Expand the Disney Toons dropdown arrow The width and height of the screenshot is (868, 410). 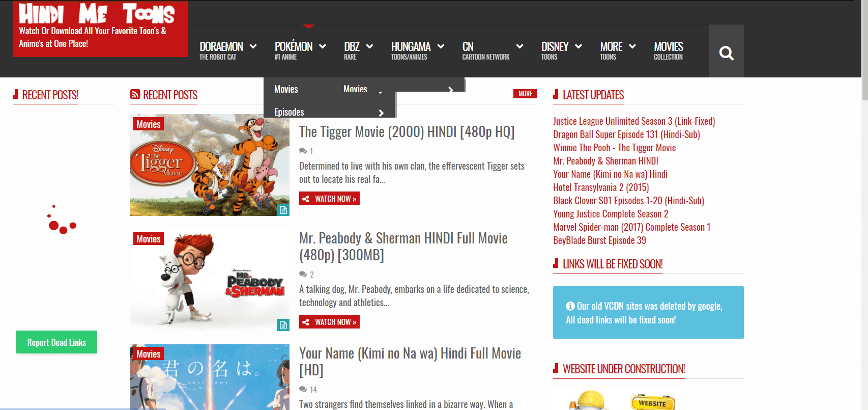tap(578, 46)
